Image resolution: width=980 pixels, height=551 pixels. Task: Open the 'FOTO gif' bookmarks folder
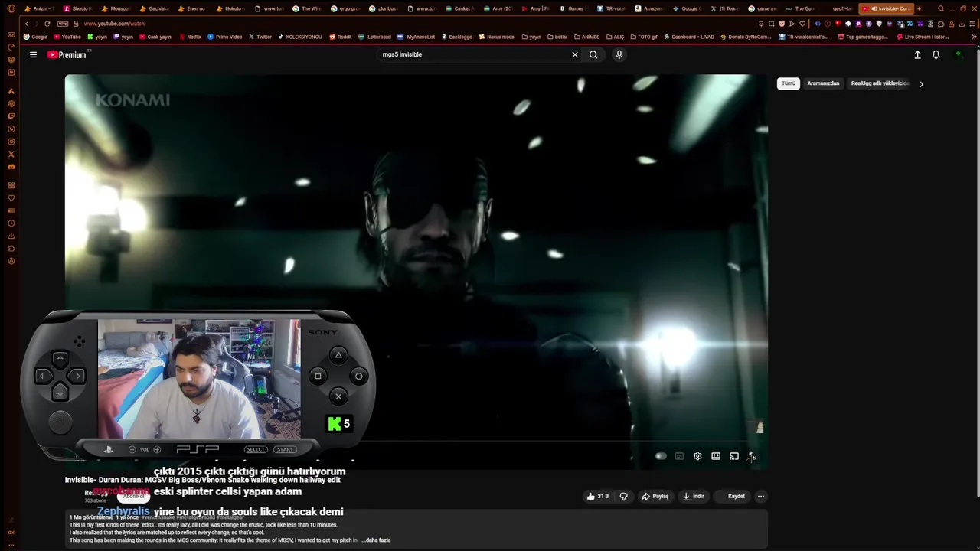[643, 37]
